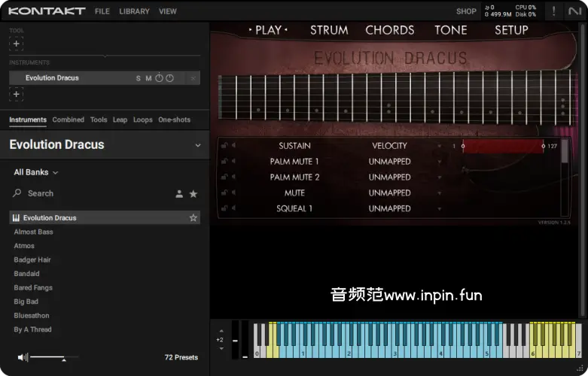Image resolution: width=588 pixels, height=376 pixels.
Task: Filter by user content person icon
Action: tap(179, 194)
